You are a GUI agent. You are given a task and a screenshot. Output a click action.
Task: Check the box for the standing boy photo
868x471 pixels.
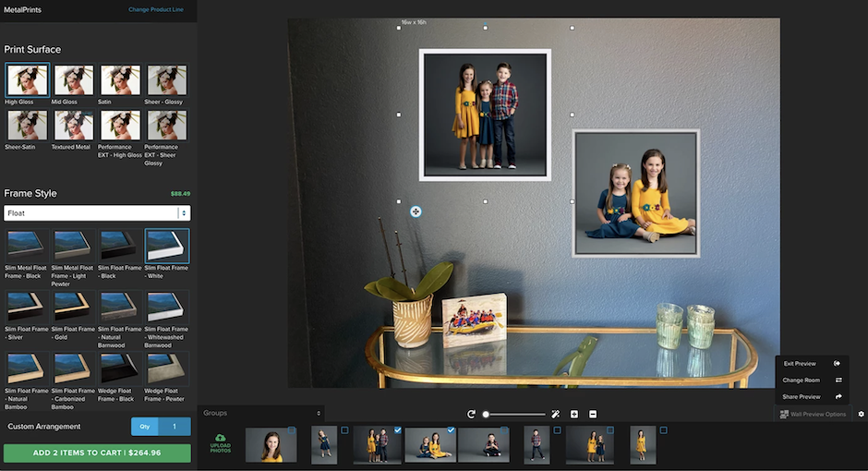558,430
